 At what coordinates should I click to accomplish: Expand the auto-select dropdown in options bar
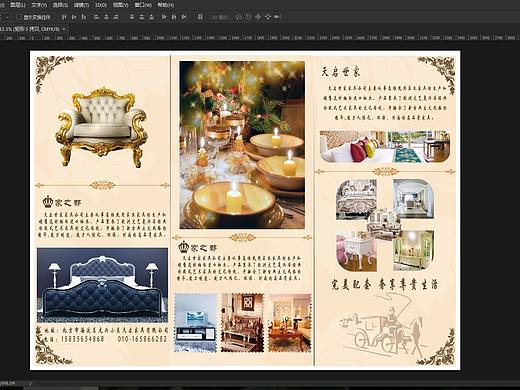(x=7, y=17)
